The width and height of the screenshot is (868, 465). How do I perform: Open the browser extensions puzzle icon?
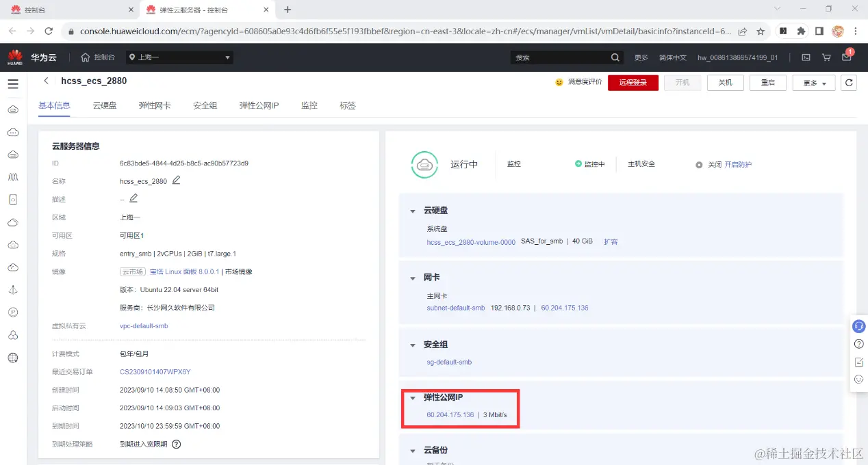coord(801,31)
